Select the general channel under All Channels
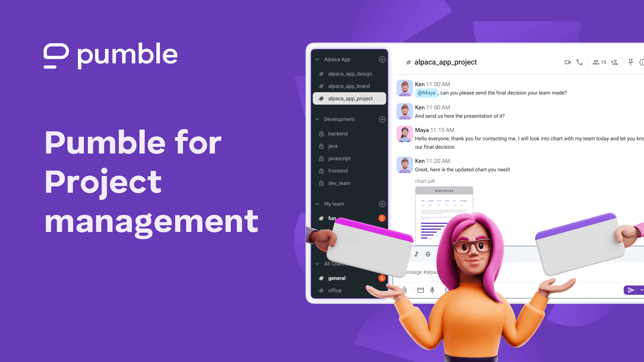The width and height of the screenshot is (644, 362). [x=337, y=278]
